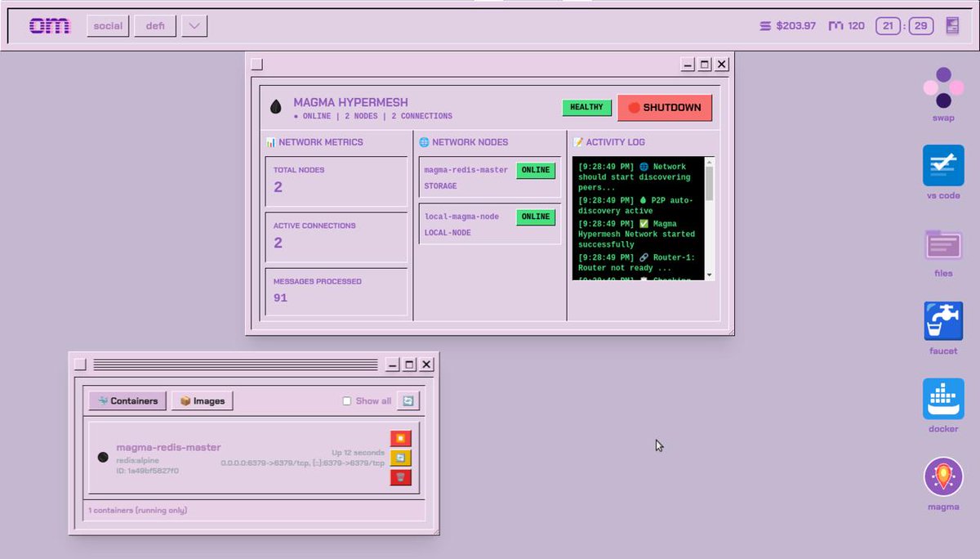Click the MAGMA HYPERMESH title
Image resolution: width=980 pixels, height=559 pixels.
[x=350, y=102]
